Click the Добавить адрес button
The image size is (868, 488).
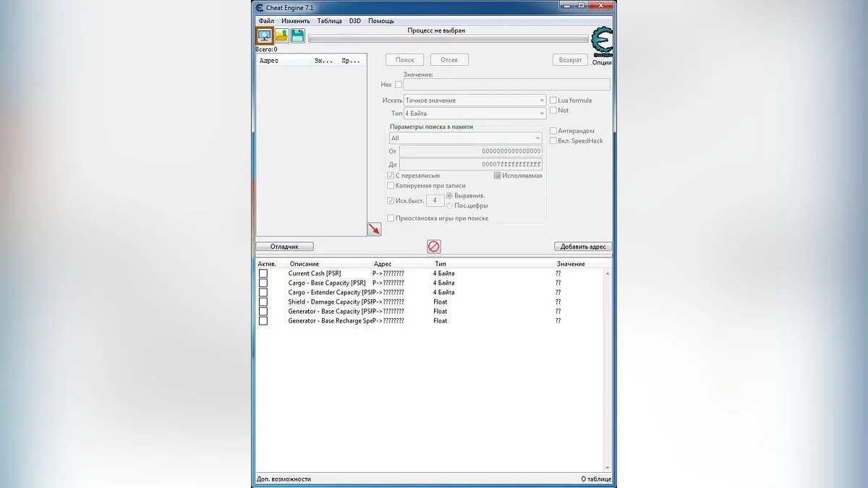583,247
